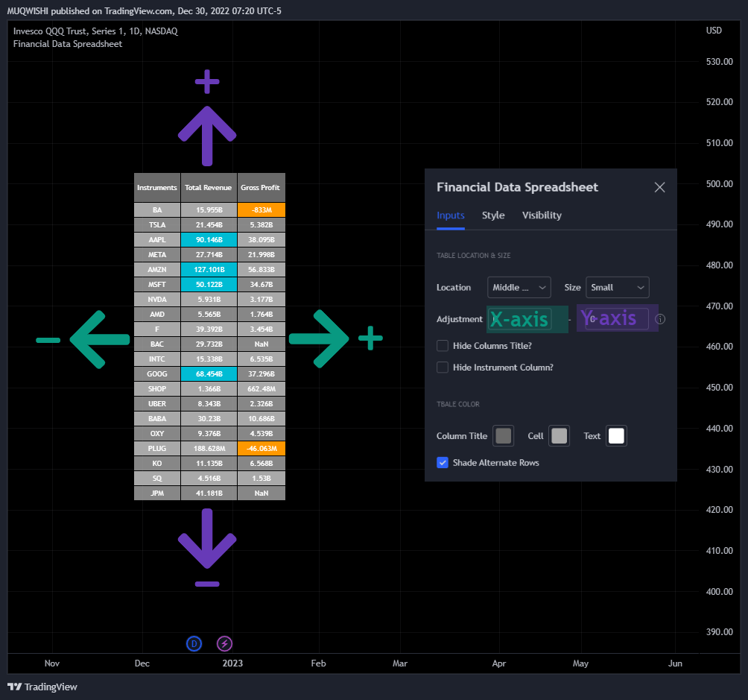Click the MSFT revenue cell 50.122B
748x700 pixels.
click(209, 284)
